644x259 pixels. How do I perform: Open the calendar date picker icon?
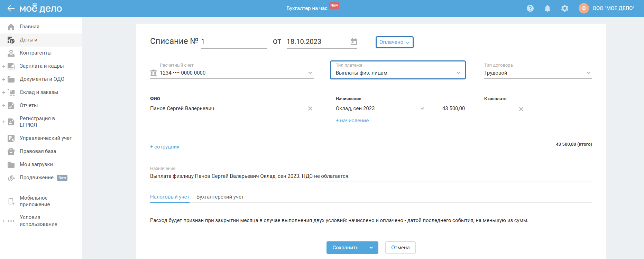(354, 41)
